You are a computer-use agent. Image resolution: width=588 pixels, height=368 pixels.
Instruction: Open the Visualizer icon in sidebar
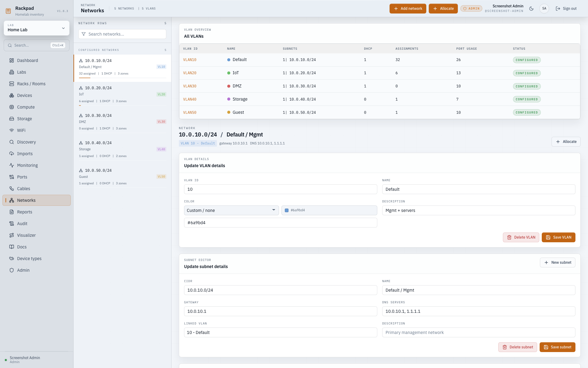12,235
